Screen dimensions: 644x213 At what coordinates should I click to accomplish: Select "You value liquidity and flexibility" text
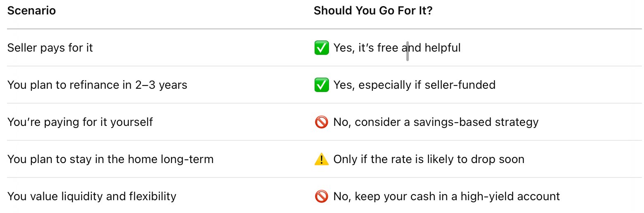(x=92, y=196)
